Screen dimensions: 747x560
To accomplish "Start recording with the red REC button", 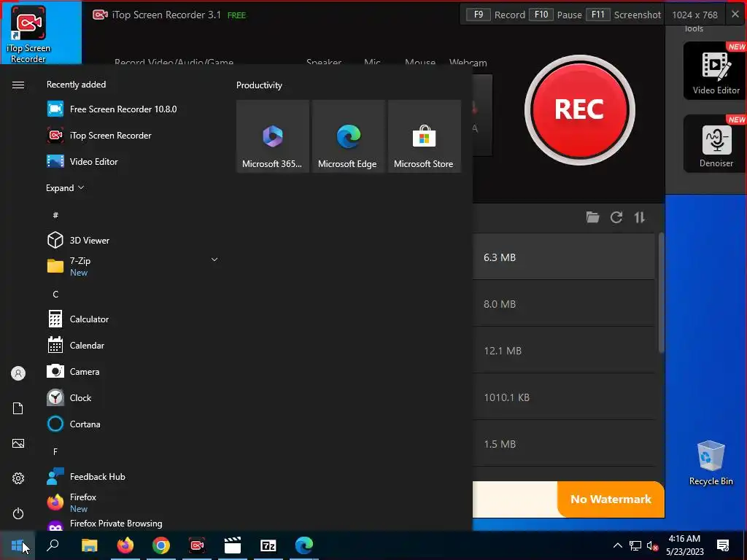I will (x=579, y=110).
